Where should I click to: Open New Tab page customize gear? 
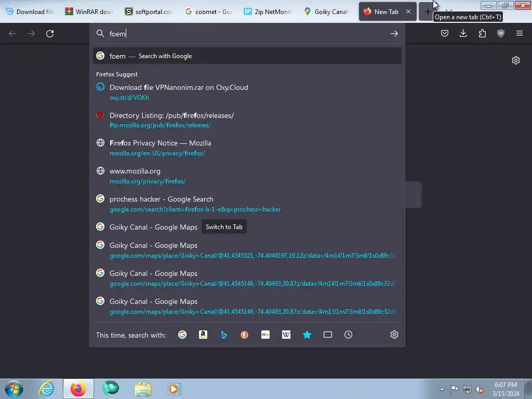516,60
